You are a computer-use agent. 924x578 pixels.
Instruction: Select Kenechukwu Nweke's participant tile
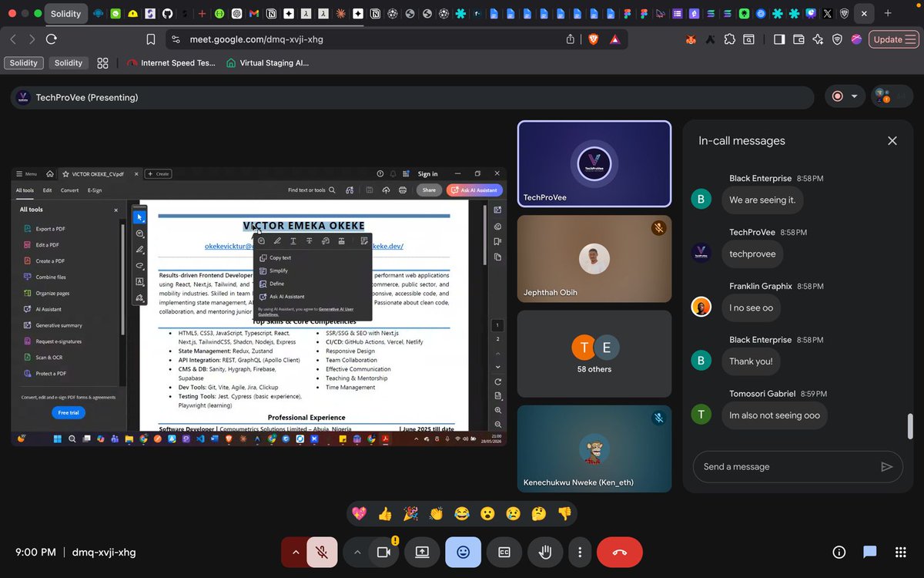click(x=594, y=449)
